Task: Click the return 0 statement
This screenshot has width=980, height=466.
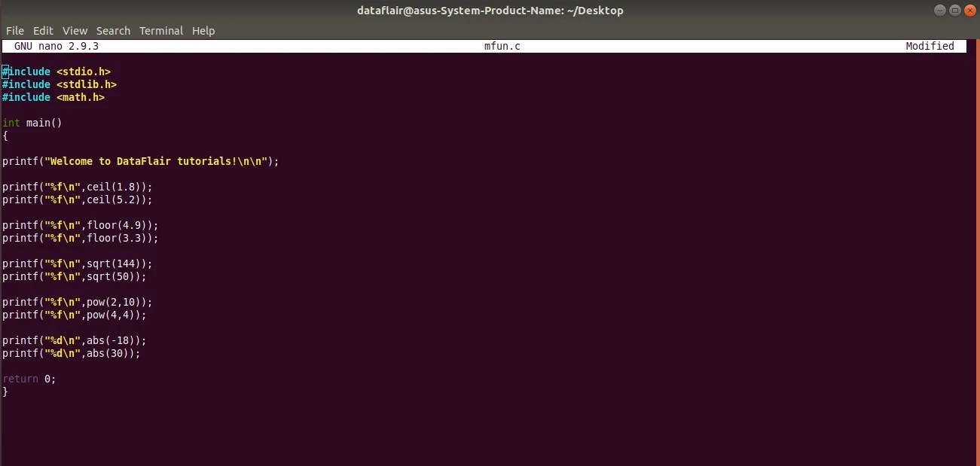Action: coord(28,379)
